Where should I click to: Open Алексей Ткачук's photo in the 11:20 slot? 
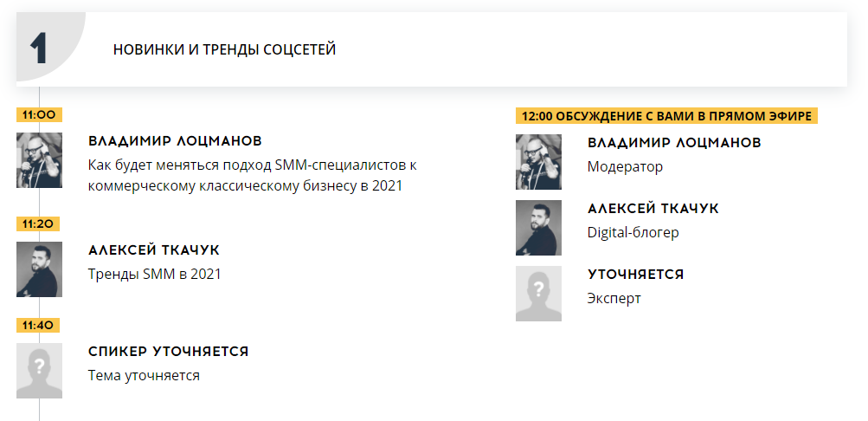coord(39,269)
